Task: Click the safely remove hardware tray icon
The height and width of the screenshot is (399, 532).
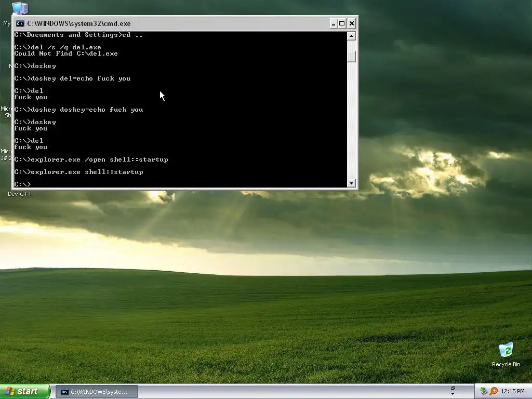Action: [x=484, y=391]
